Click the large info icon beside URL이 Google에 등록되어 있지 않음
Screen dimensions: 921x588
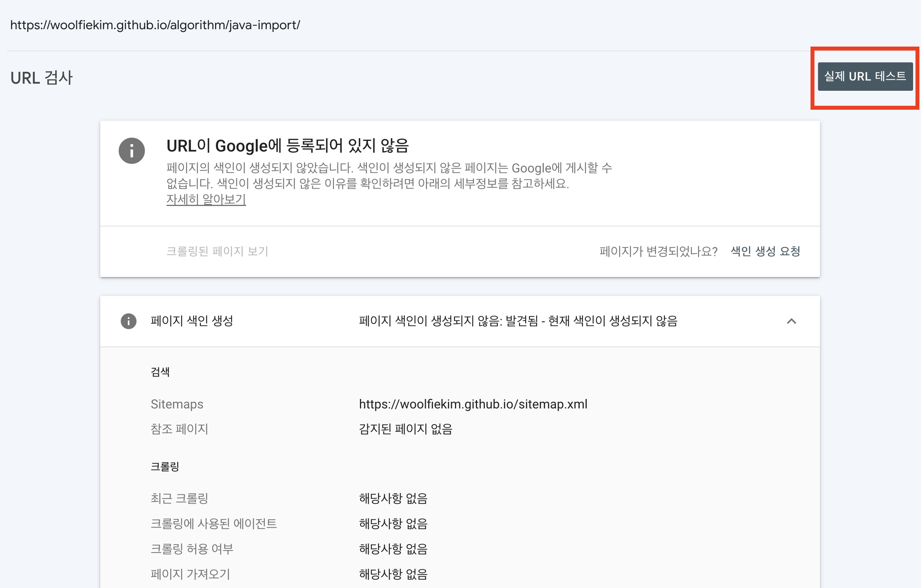[x=132, y=151]
